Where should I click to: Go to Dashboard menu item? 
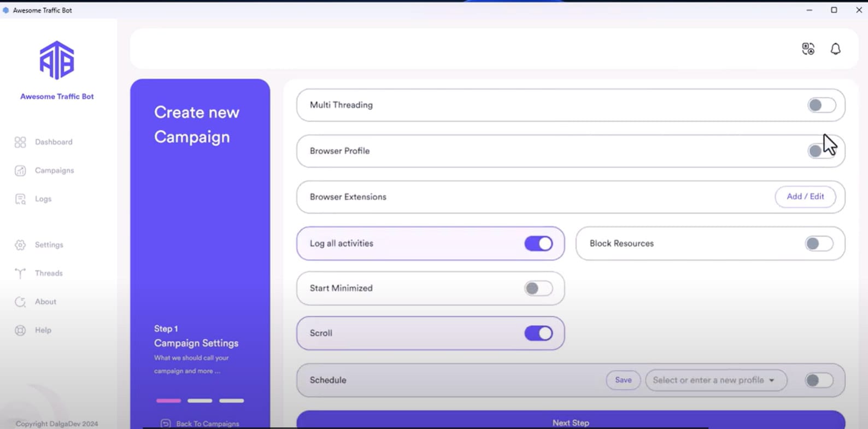click(54, 142)
